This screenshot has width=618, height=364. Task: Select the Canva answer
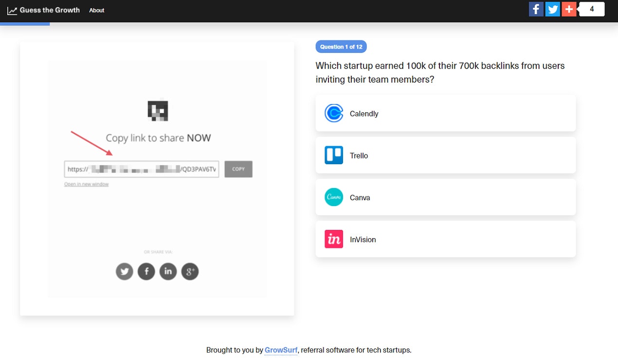446,197
